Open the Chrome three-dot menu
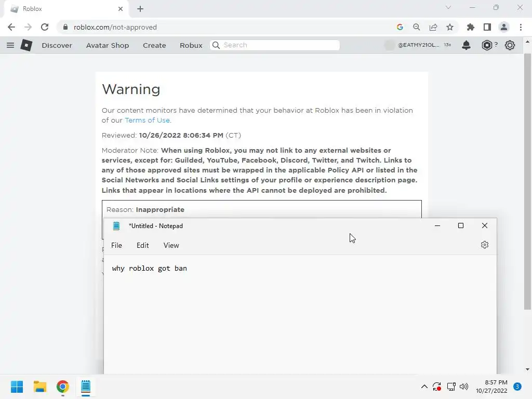 pos(521,27)
